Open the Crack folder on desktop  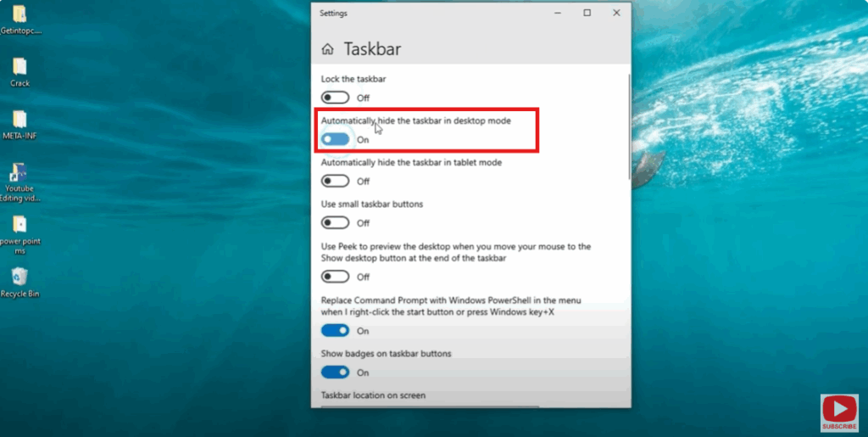(20, 73)
